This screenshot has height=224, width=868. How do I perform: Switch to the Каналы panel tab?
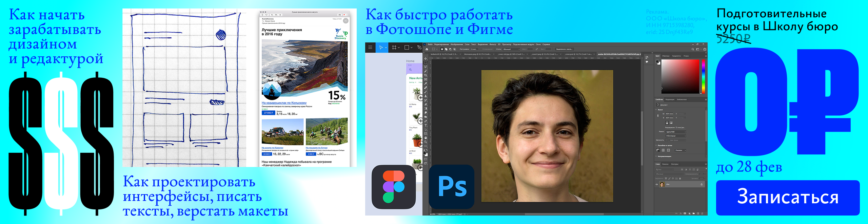click(x=666, y=164)
